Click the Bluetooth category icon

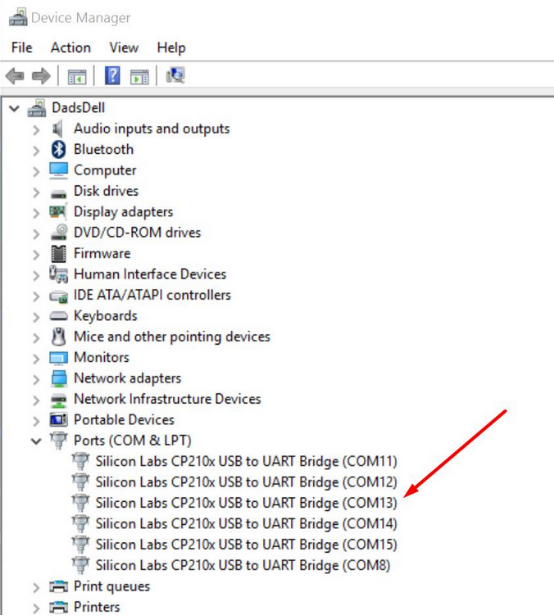tap(59, 149)
